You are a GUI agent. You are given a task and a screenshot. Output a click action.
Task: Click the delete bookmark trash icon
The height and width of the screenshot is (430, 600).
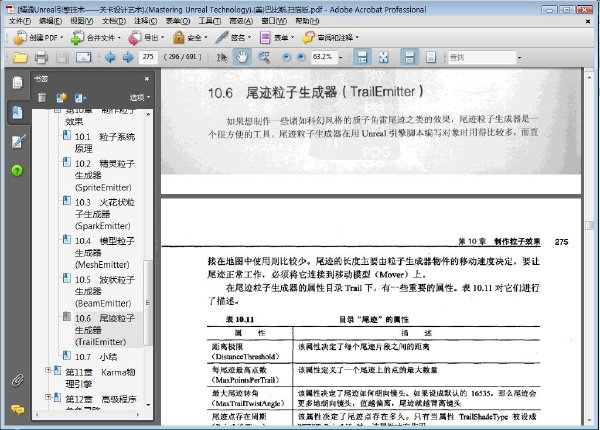(x=42, y=98)
